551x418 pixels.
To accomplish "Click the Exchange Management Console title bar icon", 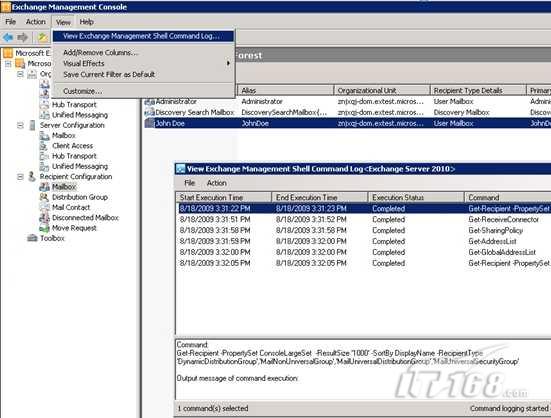I will point(5,7).
